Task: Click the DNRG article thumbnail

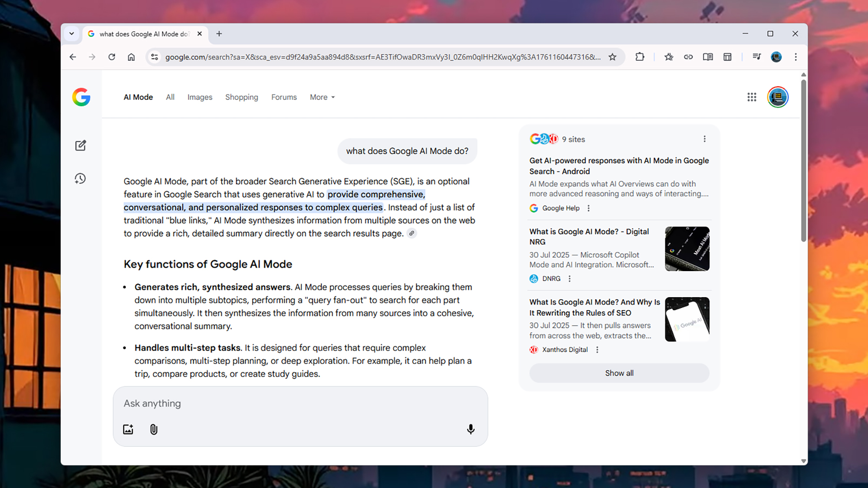Action: pyautogui.click(x=687, y=249)
